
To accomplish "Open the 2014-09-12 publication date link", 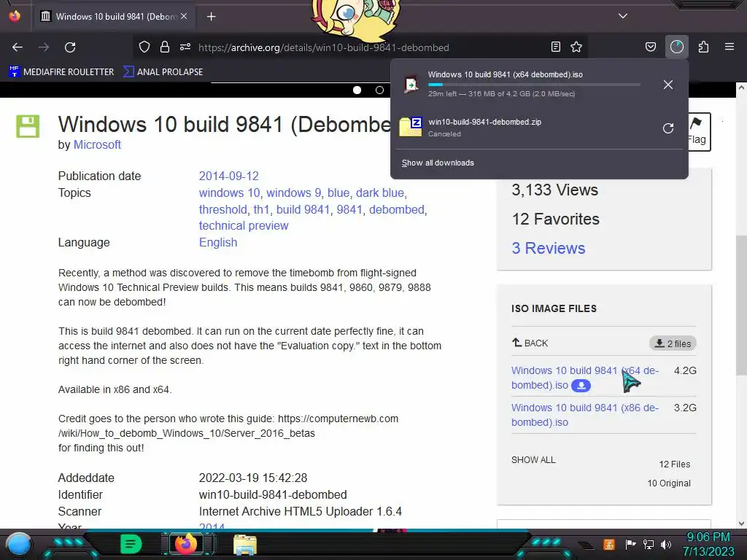I will click(228, 176).
